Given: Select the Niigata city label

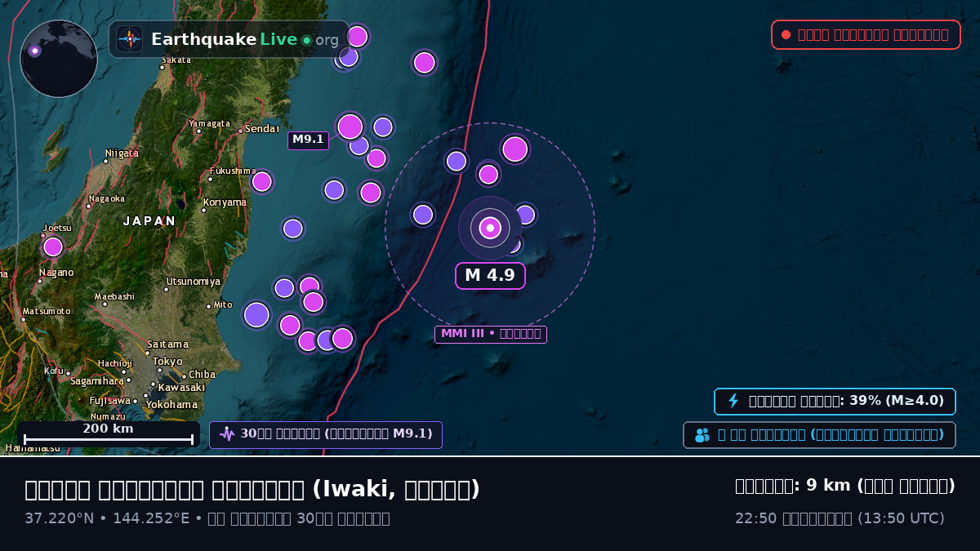Looking at the screenshot, I should 122,153.
